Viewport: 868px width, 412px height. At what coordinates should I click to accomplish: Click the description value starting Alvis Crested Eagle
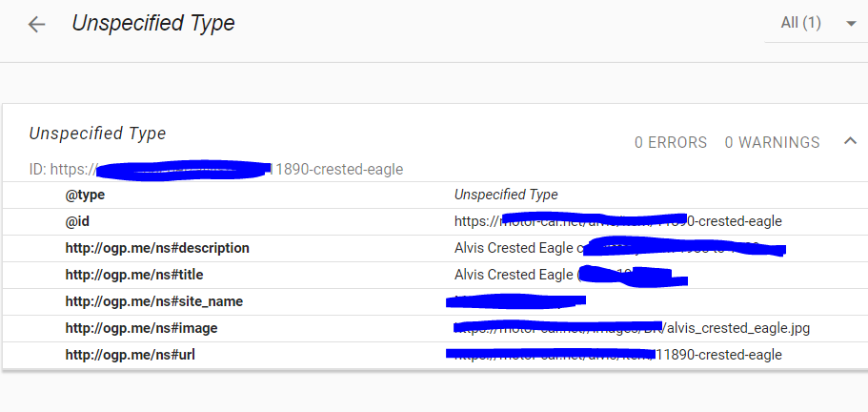(620, 248)
